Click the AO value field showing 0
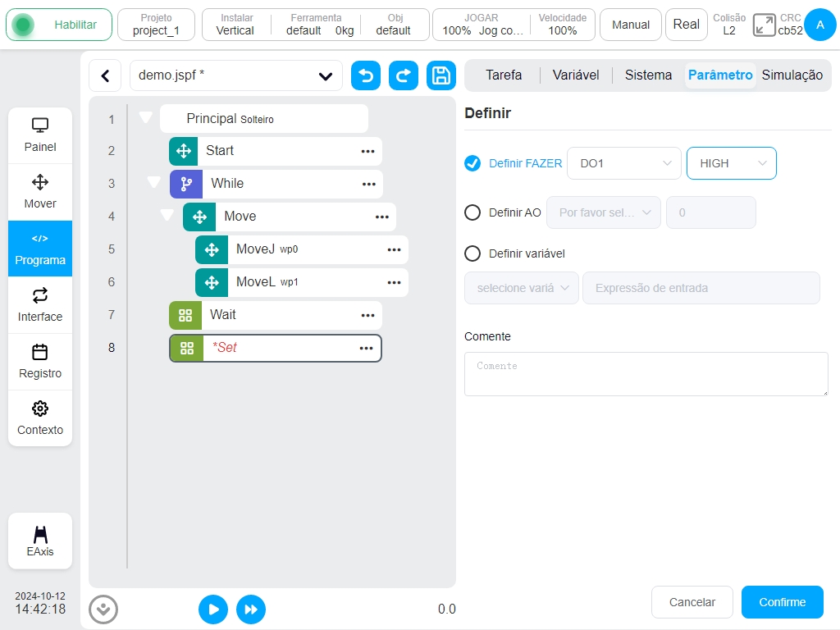The height and width of the screenshot is (630, 840). [711, 212]
